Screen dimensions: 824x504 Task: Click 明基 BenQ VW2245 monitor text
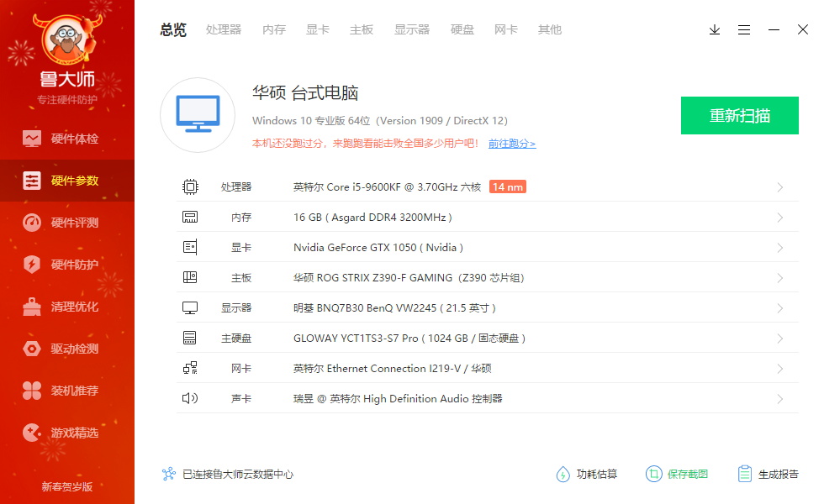click(x=394, y=308)
